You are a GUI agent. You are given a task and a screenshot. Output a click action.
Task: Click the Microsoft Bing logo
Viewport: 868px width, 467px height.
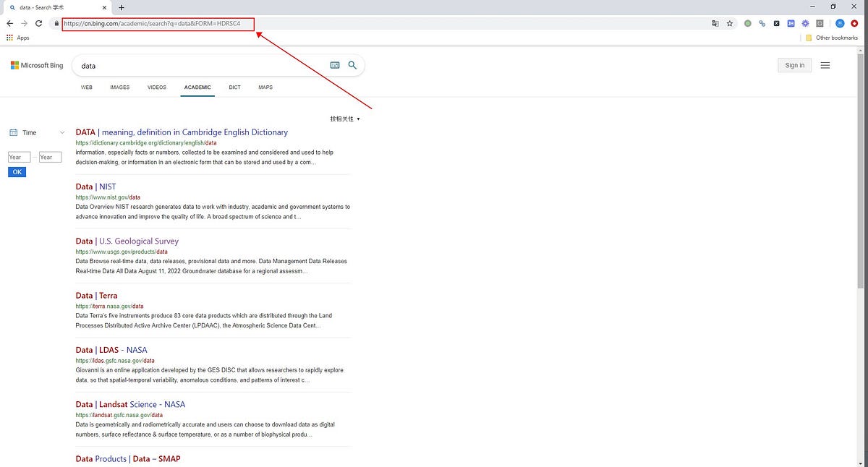coord(36,64)
